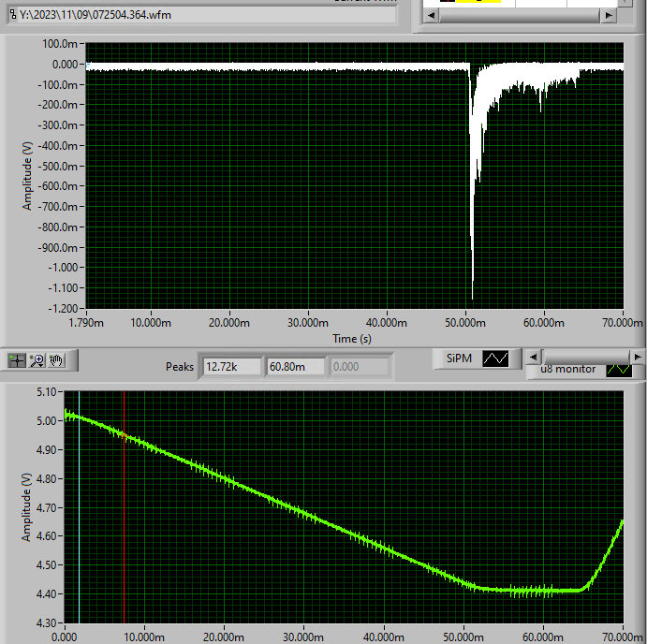Select the u8 monitor legend label
Viewport: 647px width, 644px height.
pyautogui.click(x=567, y=369)
